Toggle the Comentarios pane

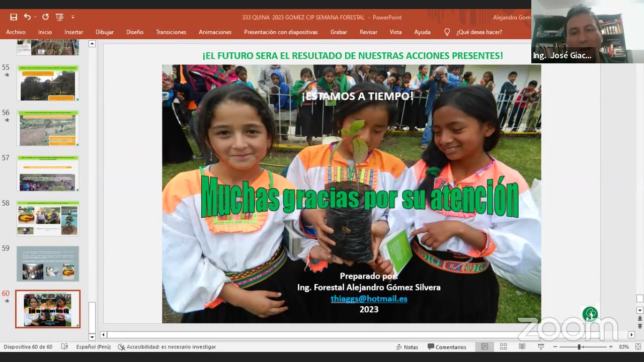click(x=447, y=347)
